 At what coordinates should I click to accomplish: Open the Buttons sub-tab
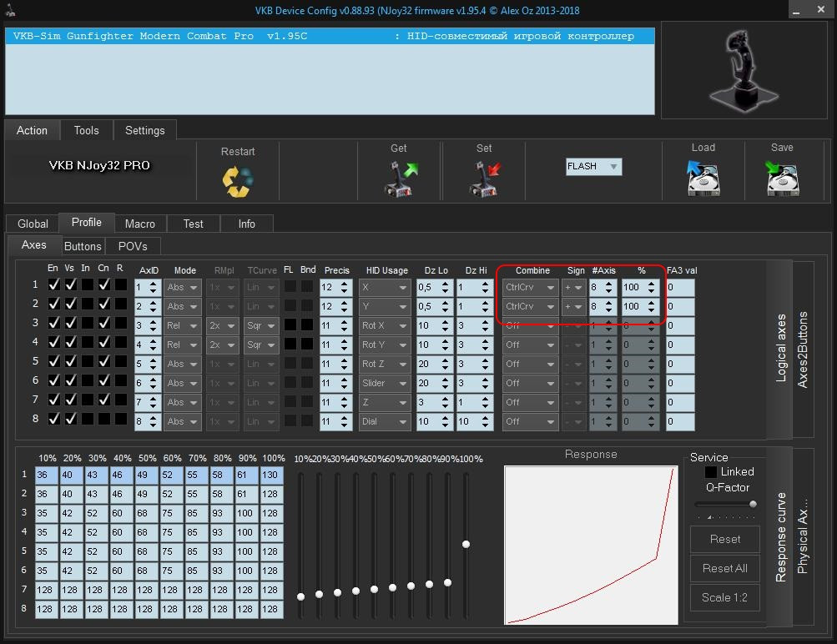point(83,246)
